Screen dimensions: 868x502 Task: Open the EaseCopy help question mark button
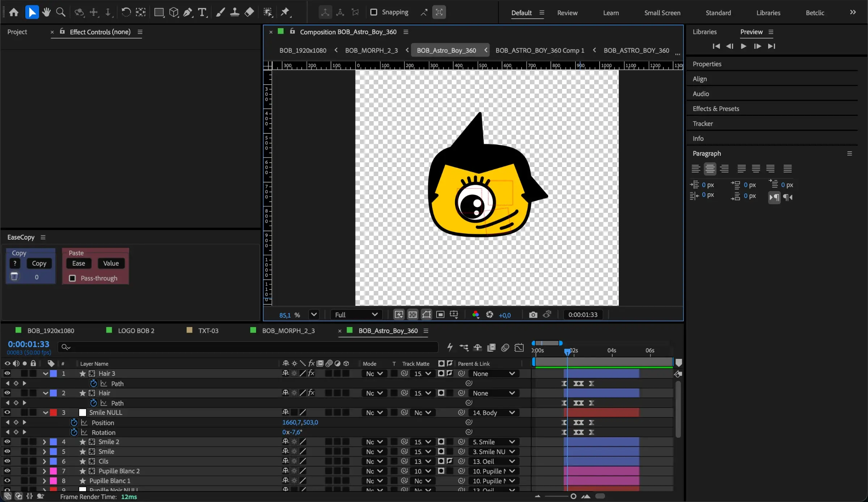[x=15, y=263]
